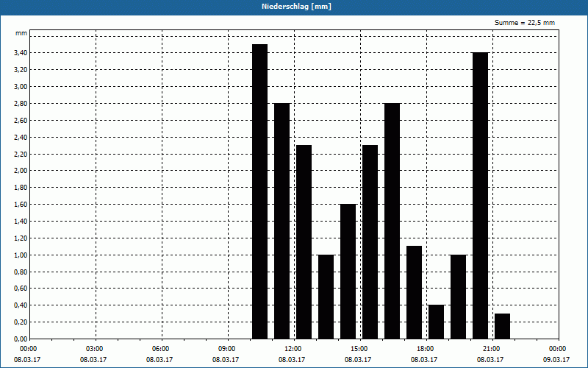Viewport: 588px width, 368px height.
Task: Select the 0,40 mm bar after 18:00
Action: [436, 322]
